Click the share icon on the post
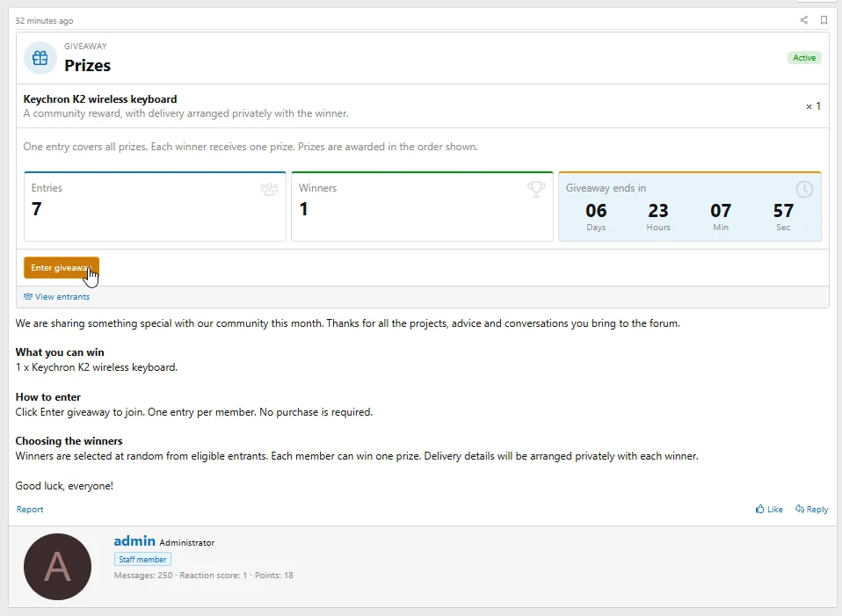This screenshot has height=616, width=842. pos(804,20)
